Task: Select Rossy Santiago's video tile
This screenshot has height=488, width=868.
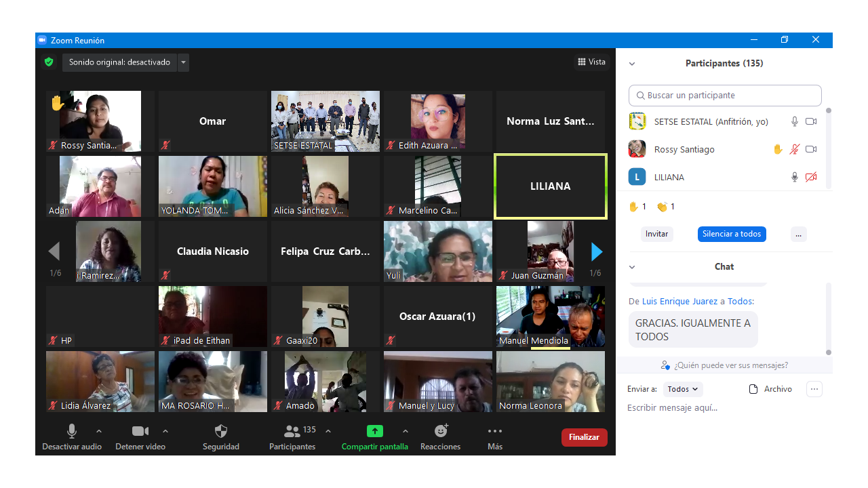Action: (100, 121)
